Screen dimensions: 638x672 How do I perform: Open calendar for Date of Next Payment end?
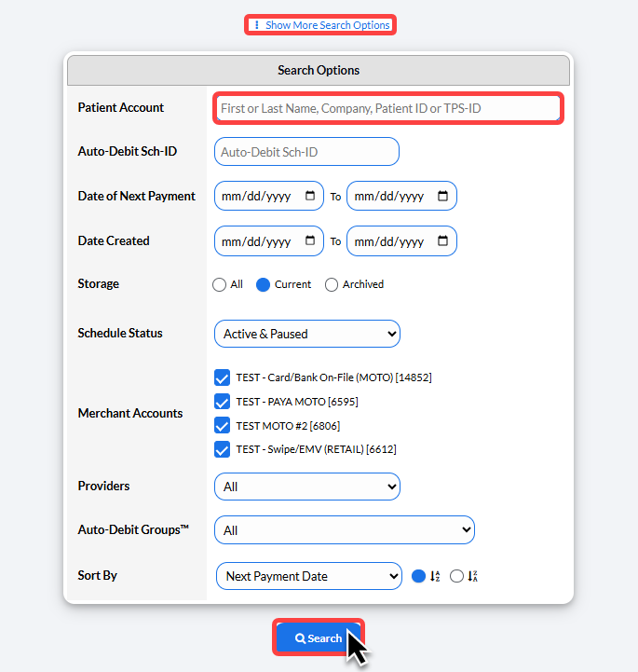[442, 196]
